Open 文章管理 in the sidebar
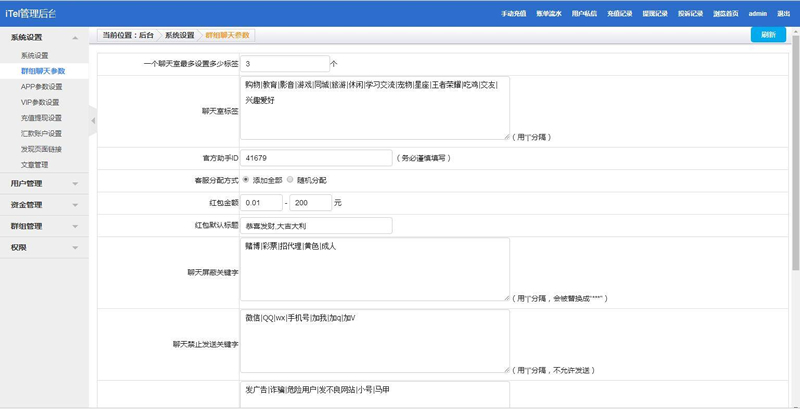Screen dimensions: 800x409 [34, 164]
